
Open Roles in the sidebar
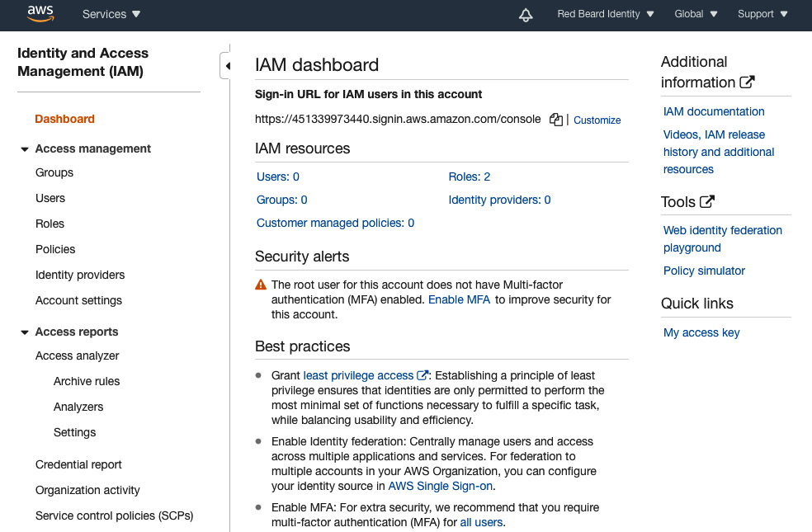pyautogui.click(x=50, y=224)
